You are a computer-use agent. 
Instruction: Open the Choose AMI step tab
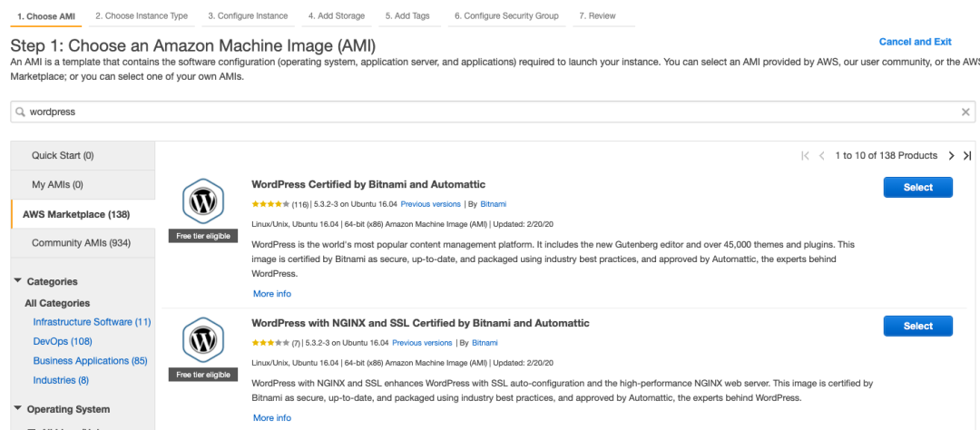[x=46, y=16]
